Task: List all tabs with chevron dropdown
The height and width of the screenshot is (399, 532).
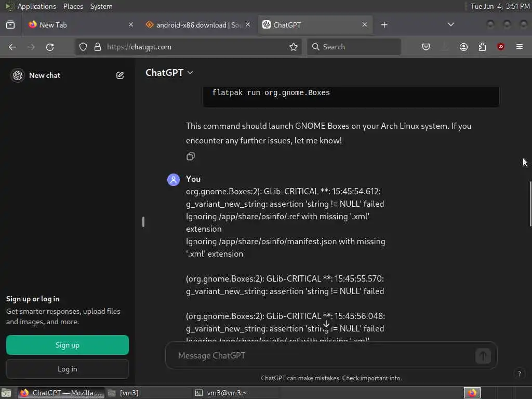Action: (450, 24)
